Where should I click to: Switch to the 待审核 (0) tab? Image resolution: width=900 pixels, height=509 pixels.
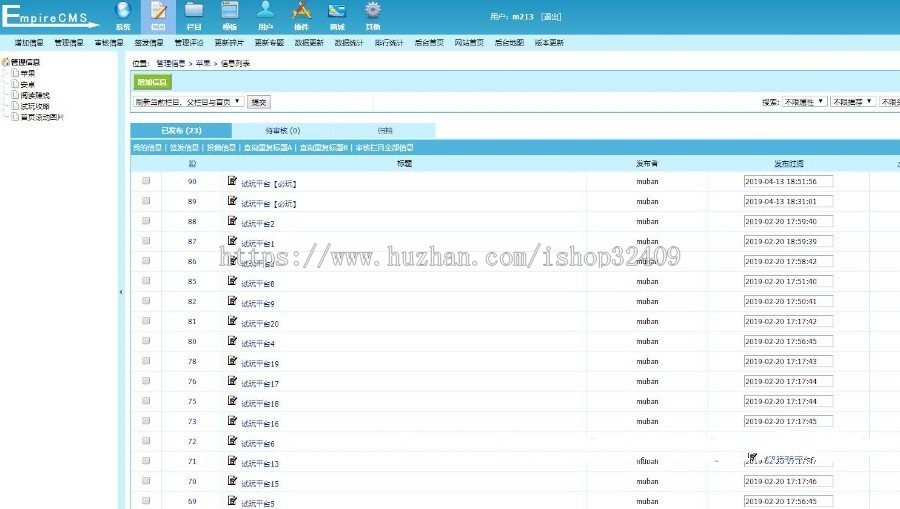pos(282,131)
